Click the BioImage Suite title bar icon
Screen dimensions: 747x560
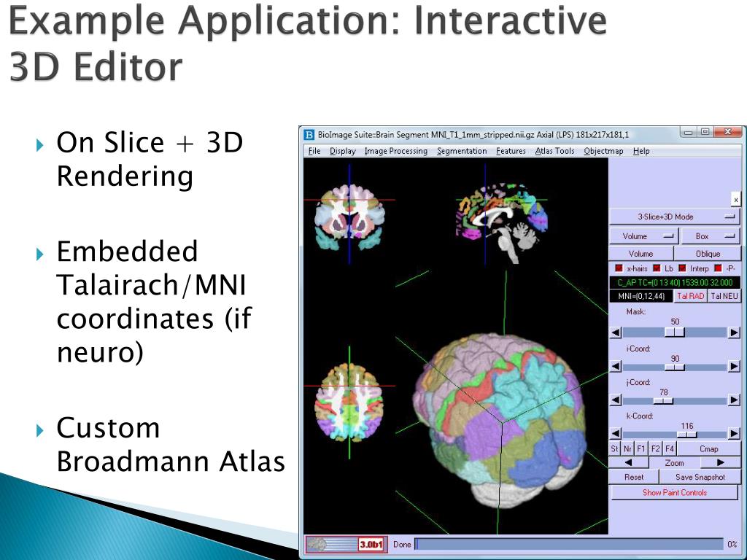point(309,135)
